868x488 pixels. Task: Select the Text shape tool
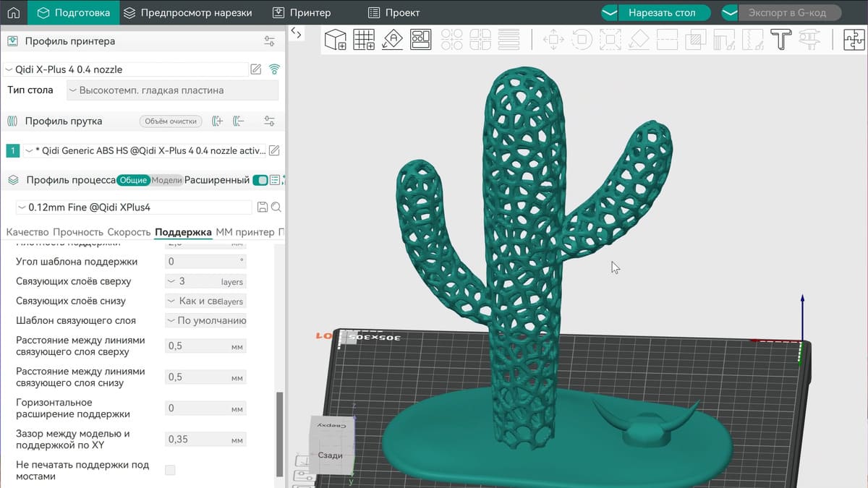(x=780, y=39)
